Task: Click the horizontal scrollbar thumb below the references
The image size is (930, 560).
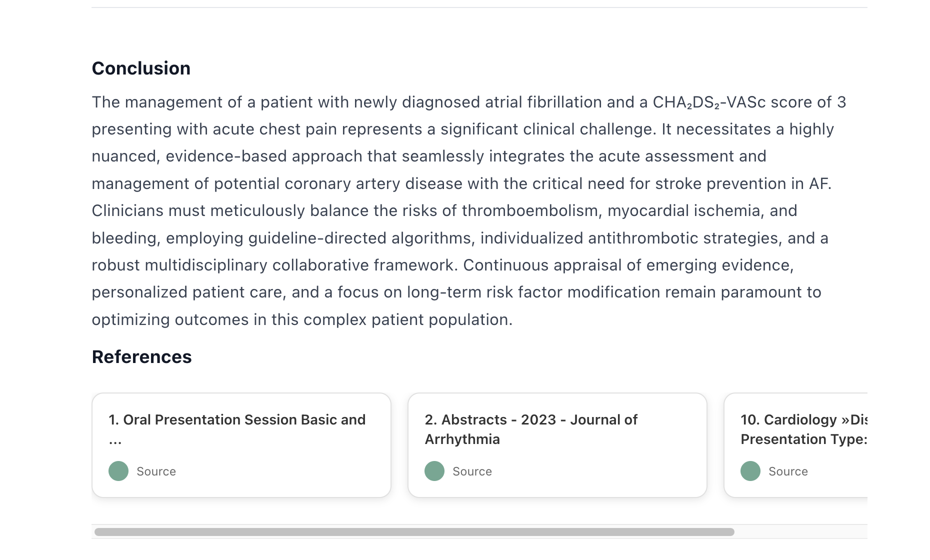Action: (414, 532)
